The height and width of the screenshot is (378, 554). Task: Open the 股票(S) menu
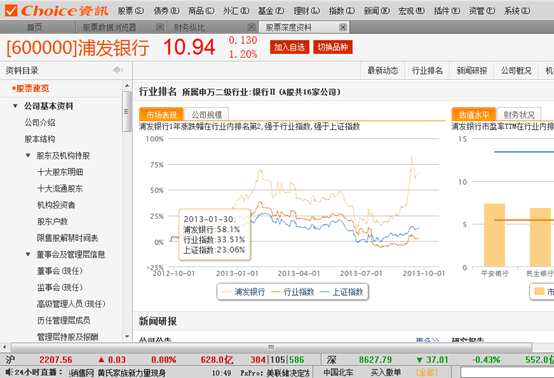[131, 11]
